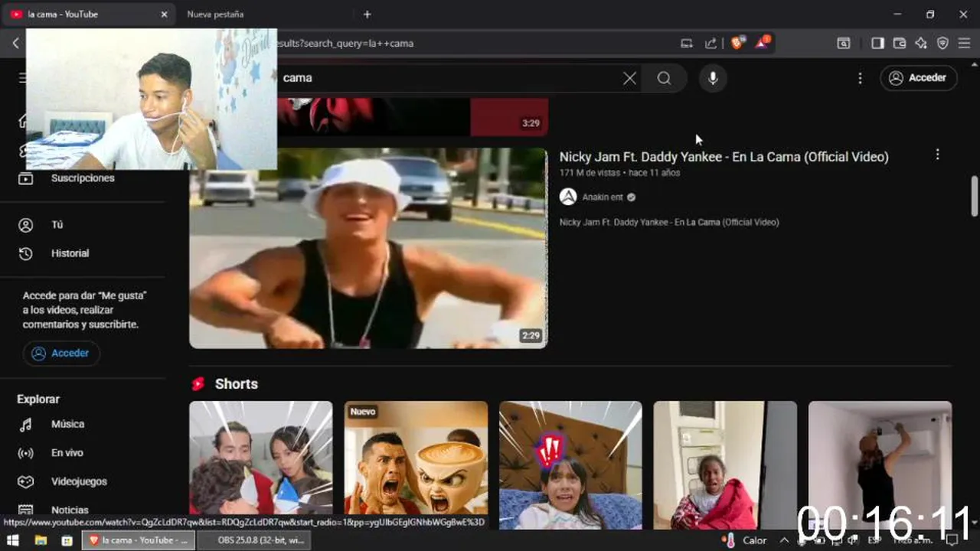Click the page vertical scrollbar thumb
This screenshot has width=980, height=551.
[x=975, y=196]
